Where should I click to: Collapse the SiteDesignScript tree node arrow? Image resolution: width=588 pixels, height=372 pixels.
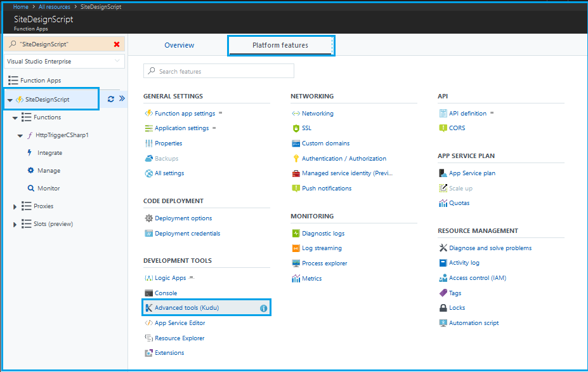point(10,100)
